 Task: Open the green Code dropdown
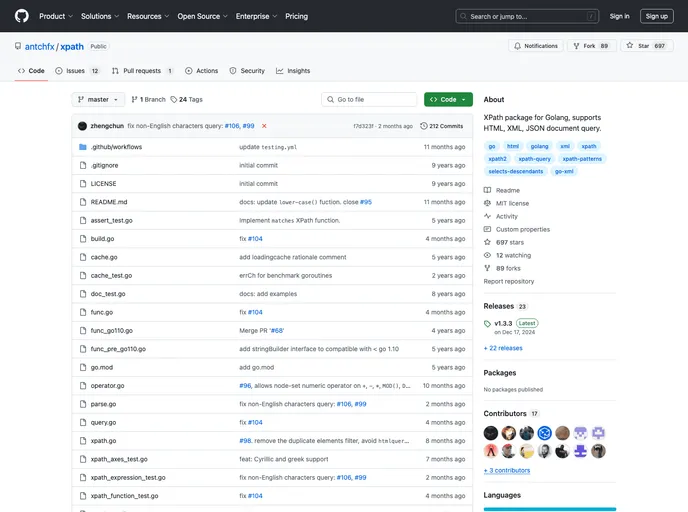(448, 100)
